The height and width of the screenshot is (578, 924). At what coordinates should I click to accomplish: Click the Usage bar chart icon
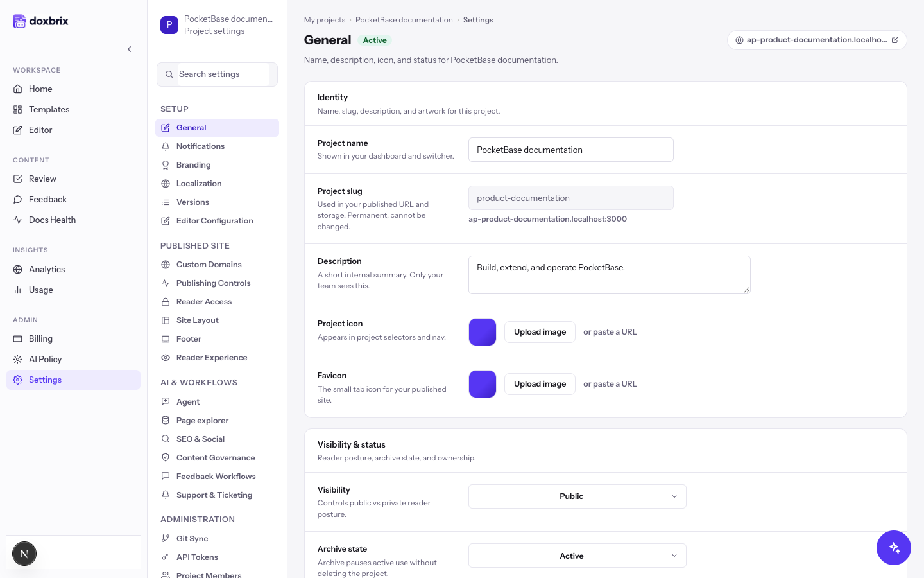click(x=18, y=290)
